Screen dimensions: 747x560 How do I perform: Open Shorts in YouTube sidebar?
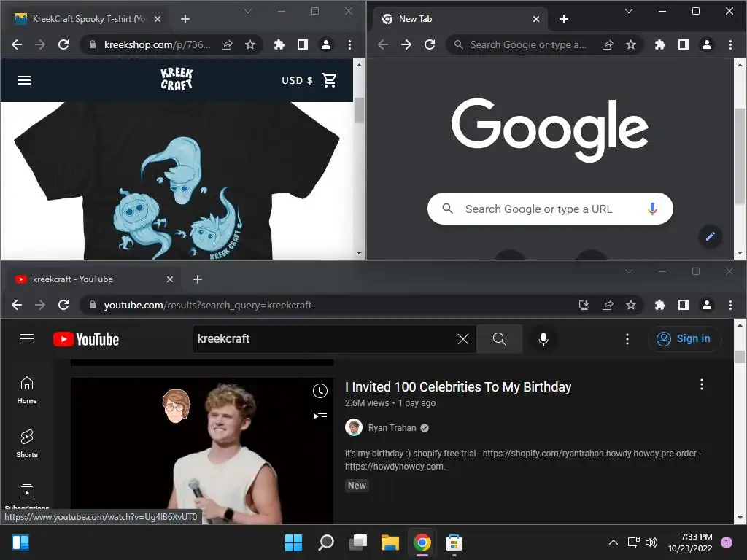27,444
